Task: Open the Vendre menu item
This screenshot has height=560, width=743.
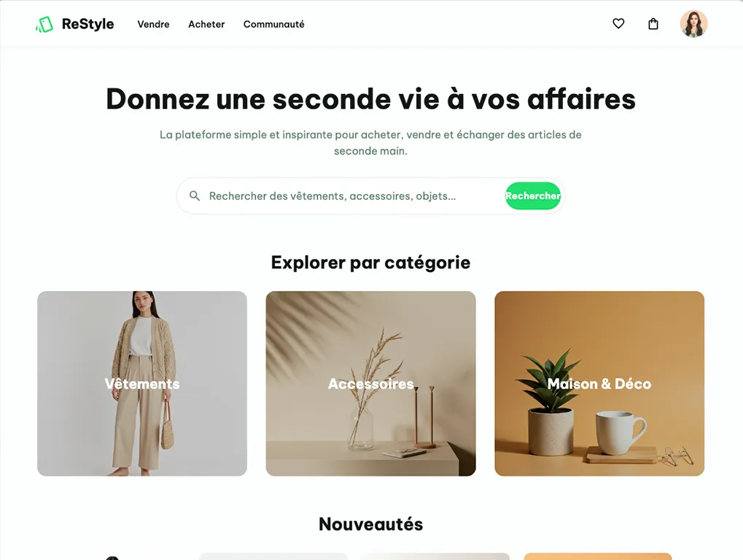Action: point(154,24)
